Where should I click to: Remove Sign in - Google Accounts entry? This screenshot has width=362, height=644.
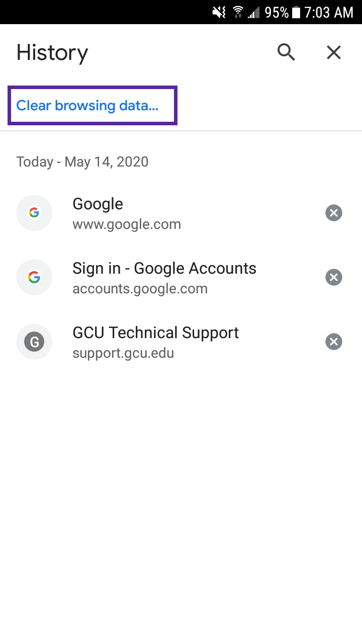334,277
